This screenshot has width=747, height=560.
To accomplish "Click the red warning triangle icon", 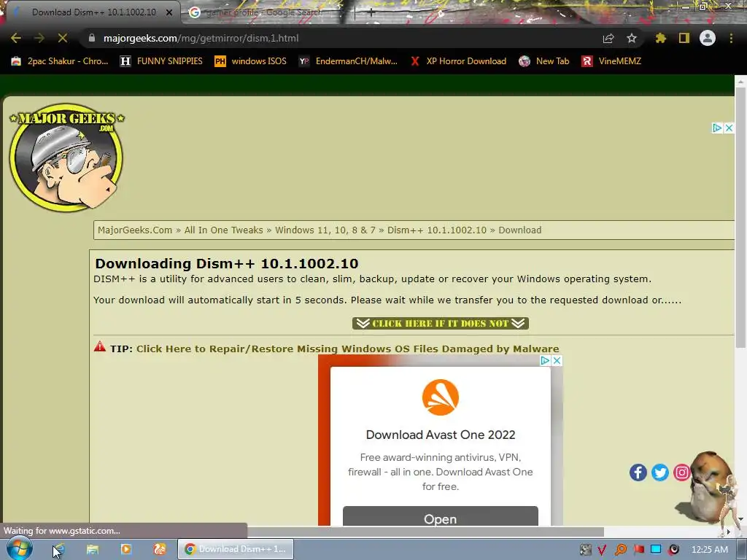I will [x=99, y=346].
